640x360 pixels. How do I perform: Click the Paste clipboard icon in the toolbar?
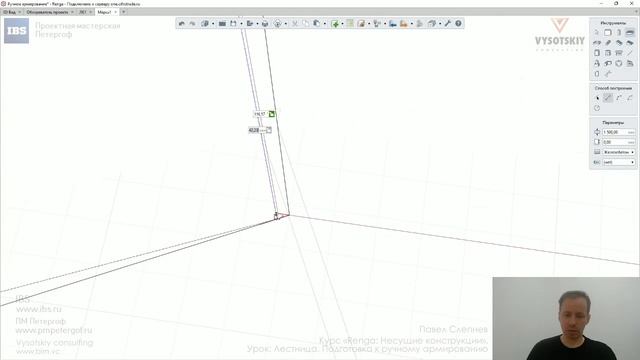(316, 24)
